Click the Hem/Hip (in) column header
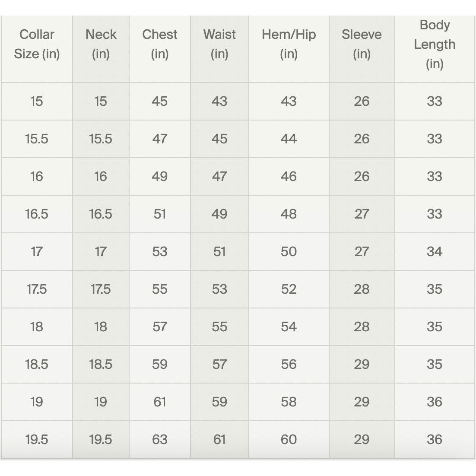Viewport: 476px width, 476px height. pyautogui.click(x=289, y=44)
